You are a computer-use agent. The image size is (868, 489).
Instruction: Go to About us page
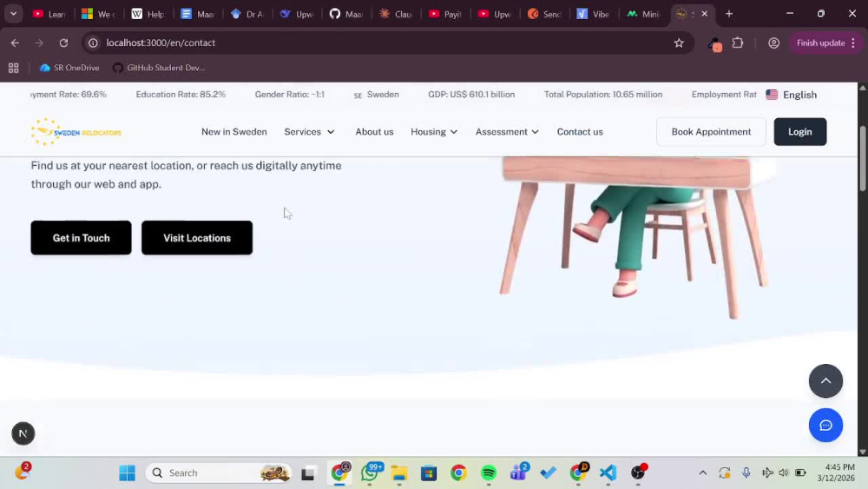pyautogui.click(x=374, y=132)
